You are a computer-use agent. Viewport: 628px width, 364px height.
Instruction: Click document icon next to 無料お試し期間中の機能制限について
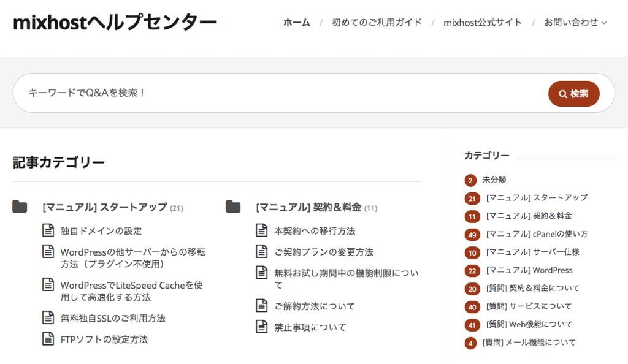[261, 273]
